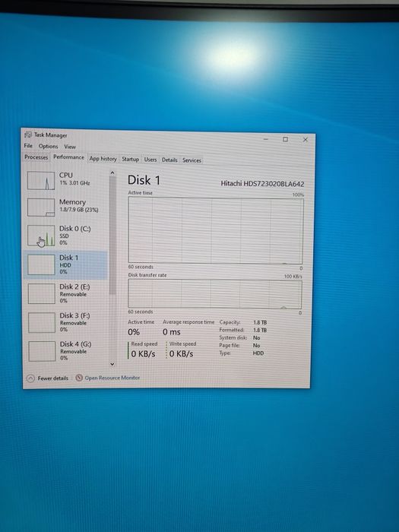Click the Fewer details label
Image resolution: width=399 pixels, height=532 pixels.
coord(53,378)
